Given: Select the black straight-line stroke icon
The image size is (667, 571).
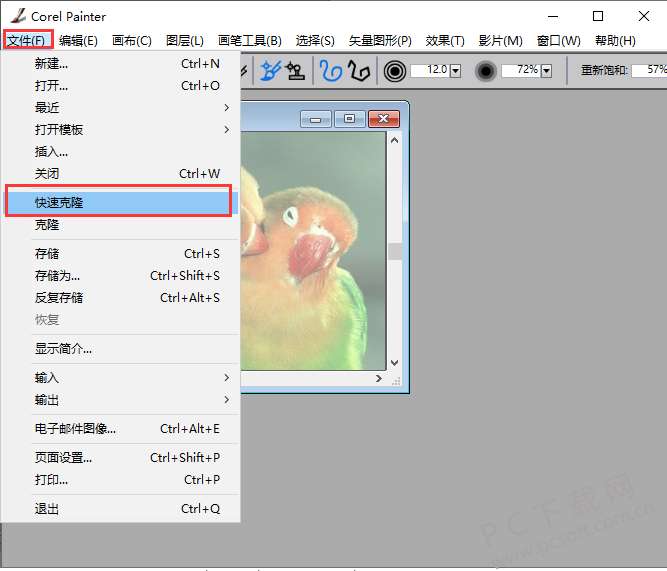Looking at the screenshot, I should [359, 71].
